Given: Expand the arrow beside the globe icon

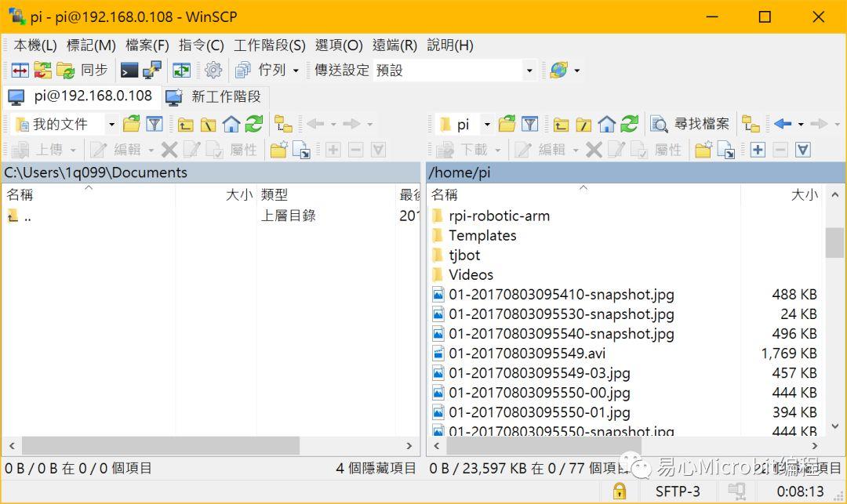Looking at the screenshot, I should (577, 71).
